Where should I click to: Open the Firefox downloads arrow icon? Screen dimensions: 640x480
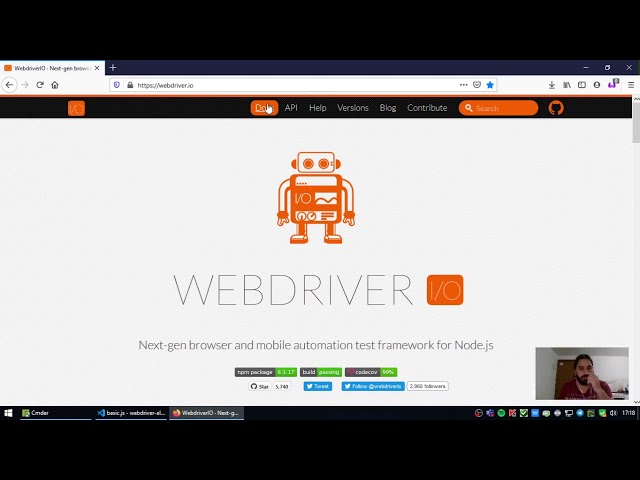point(552,85)
